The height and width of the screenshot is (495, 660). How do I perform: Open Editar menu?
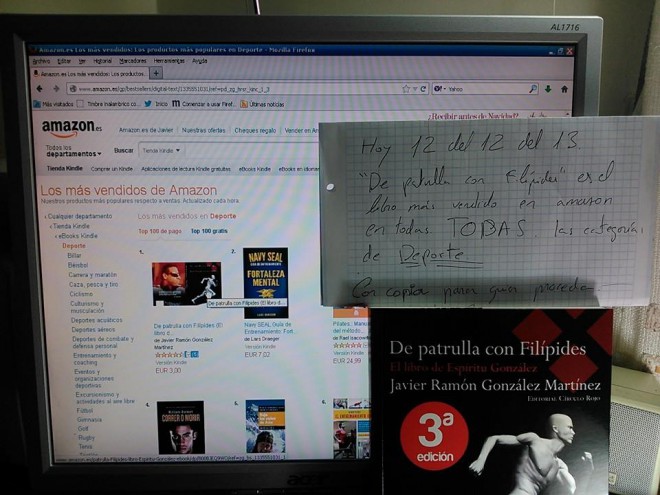click(x=64, y=61)
